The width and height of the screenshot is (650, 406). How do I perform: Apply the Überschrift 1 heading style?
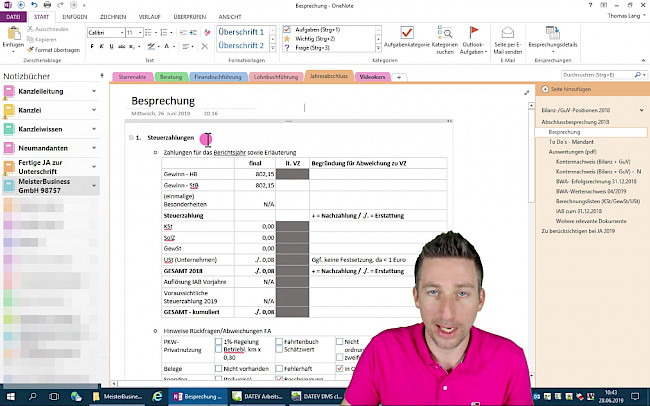[241, 32]
